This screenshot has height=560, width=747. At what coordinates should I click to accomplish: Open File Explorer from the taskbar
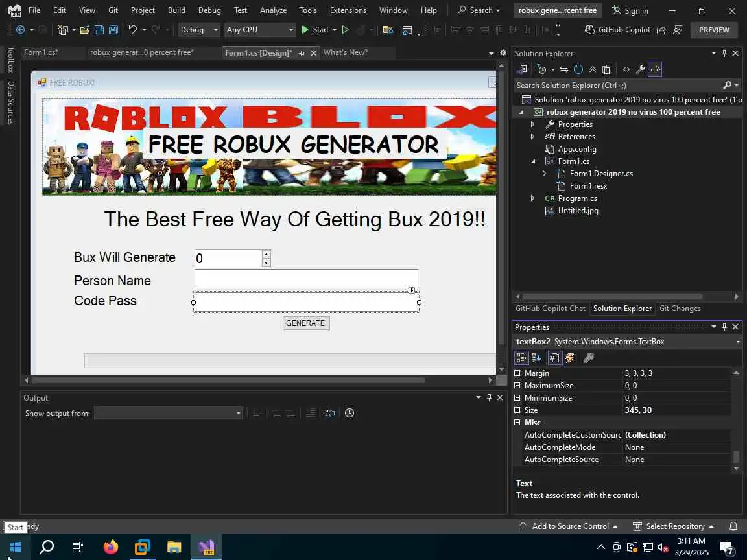pyautogui.click(x=174, y=546)
